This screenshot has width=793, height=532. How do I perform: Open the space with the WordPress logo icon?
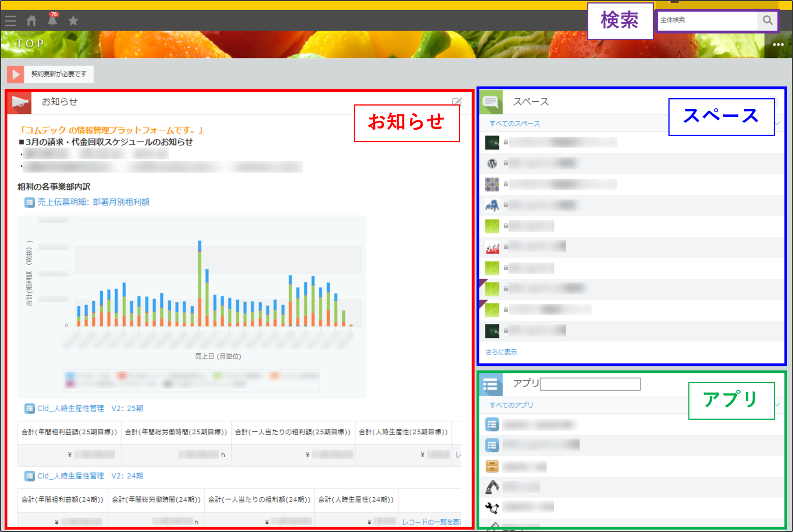[492, 164]
